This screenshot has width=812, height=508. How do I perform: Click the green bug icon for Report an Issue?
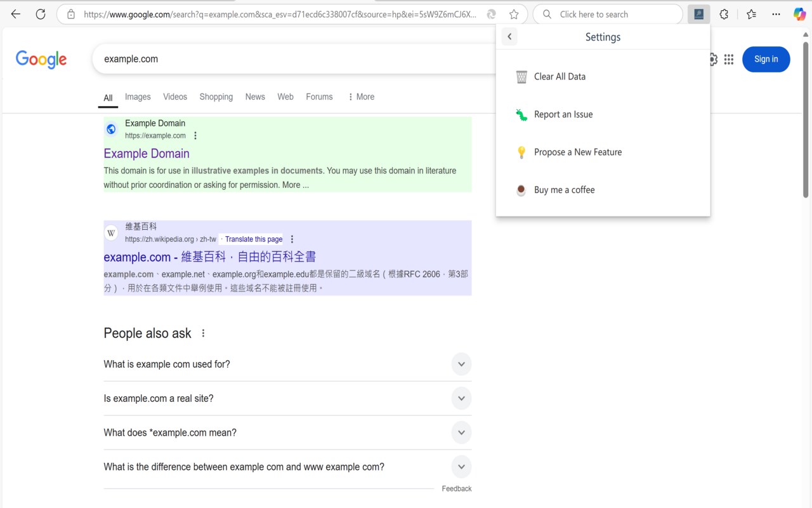521,115
